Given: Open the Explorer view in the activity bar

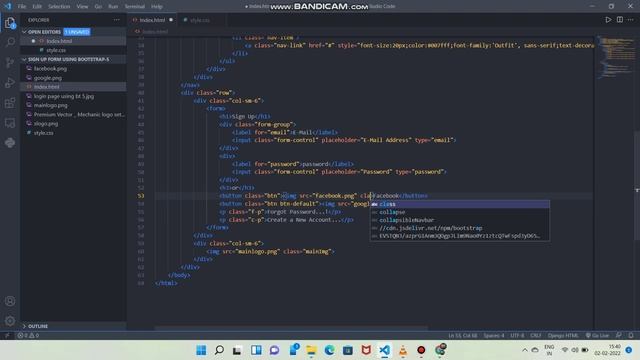Looking at the screenshot, I should pyautogui.click(x=10, y=23).
